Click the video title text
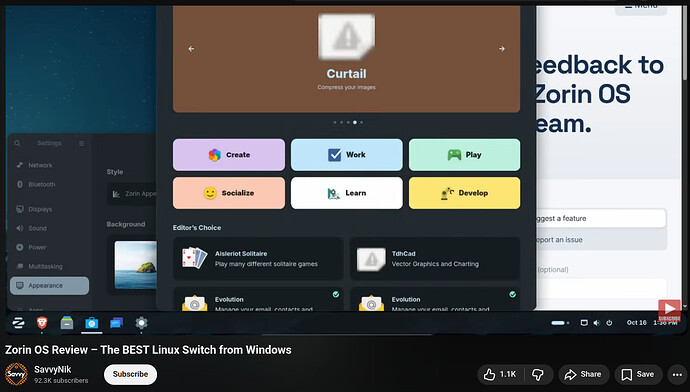 [x=148, y=350]
